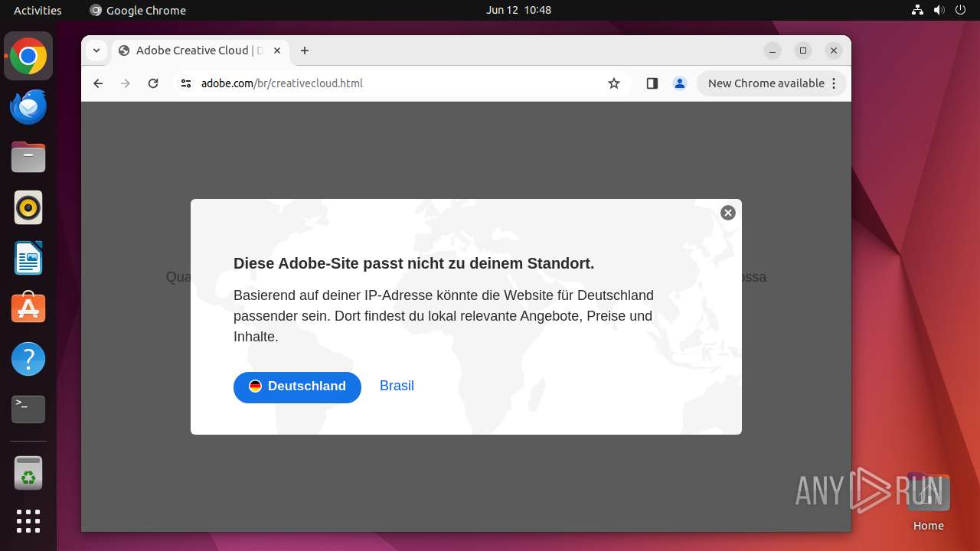980x551 pixels.
Task: Show Applications grid
Action: coord(28,521)
